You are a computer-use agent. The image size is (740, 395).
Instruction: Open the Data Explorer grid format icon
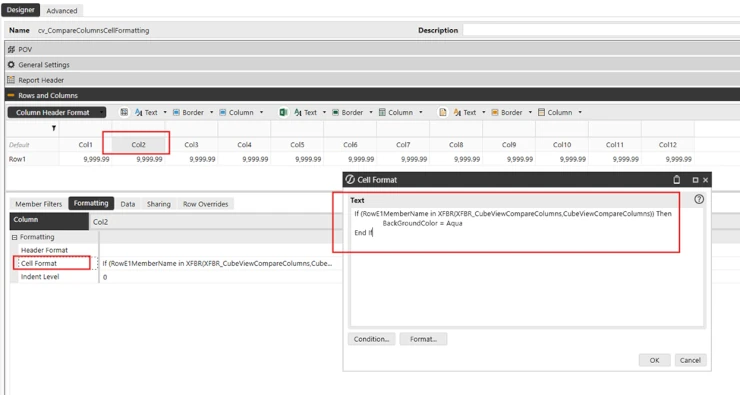(x=124, y=112)
